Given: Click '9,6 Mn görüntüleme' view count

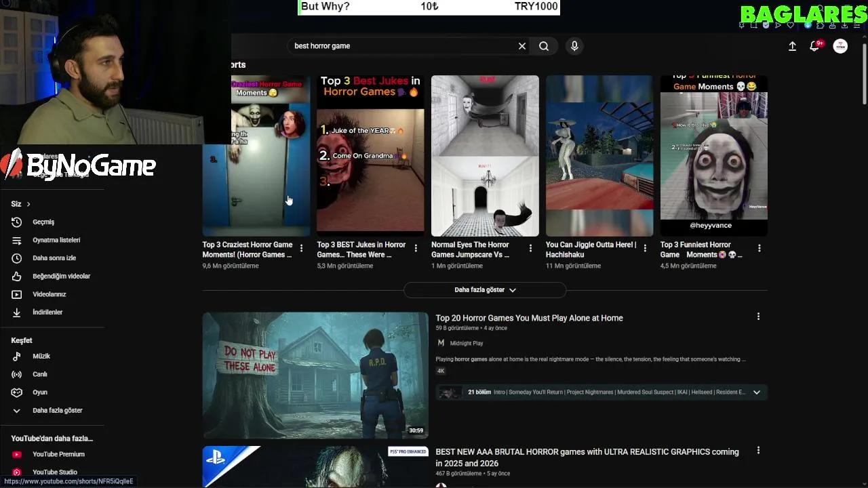Looking at the screenshot, I should 231,266.
